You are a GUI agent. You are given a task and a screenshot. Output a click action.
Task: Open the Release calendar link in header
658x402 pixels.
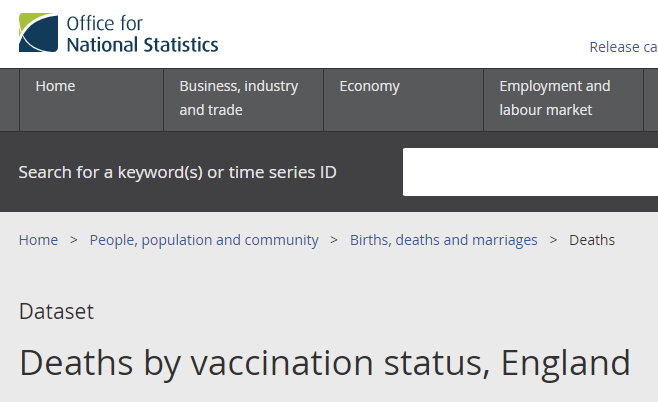(x=622, y=47)
